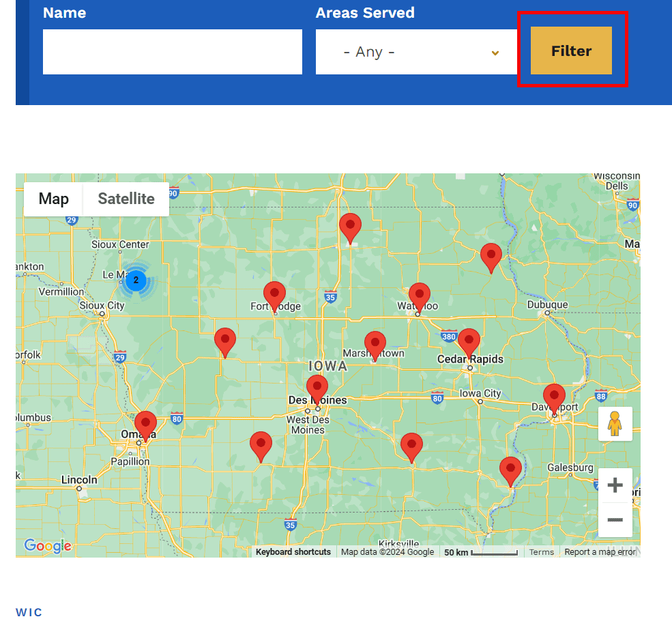Select the red pin at Fort Dodge

275,298
